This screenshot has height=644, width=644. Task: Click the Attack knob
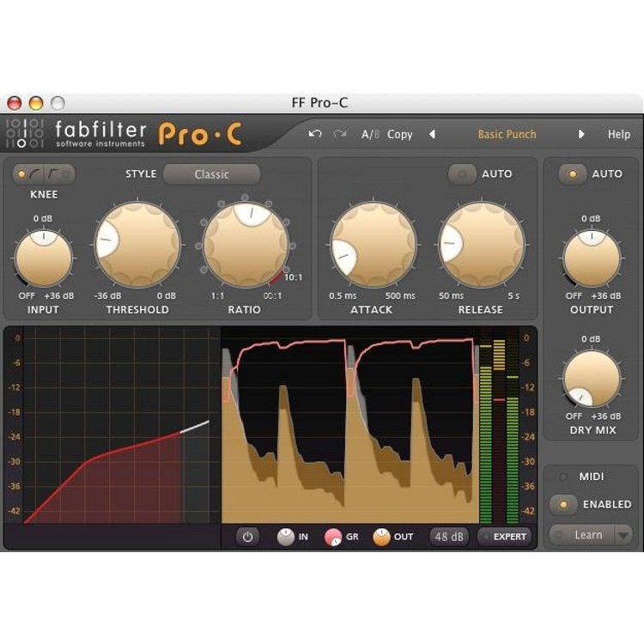click(373, 245)
